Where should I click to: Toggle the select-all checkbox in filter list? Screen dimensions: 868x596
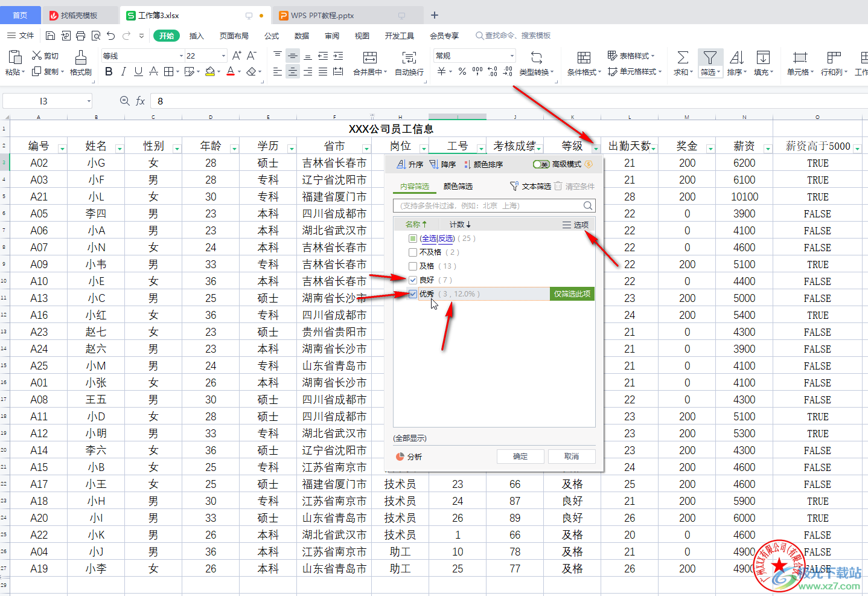point(413,239)
